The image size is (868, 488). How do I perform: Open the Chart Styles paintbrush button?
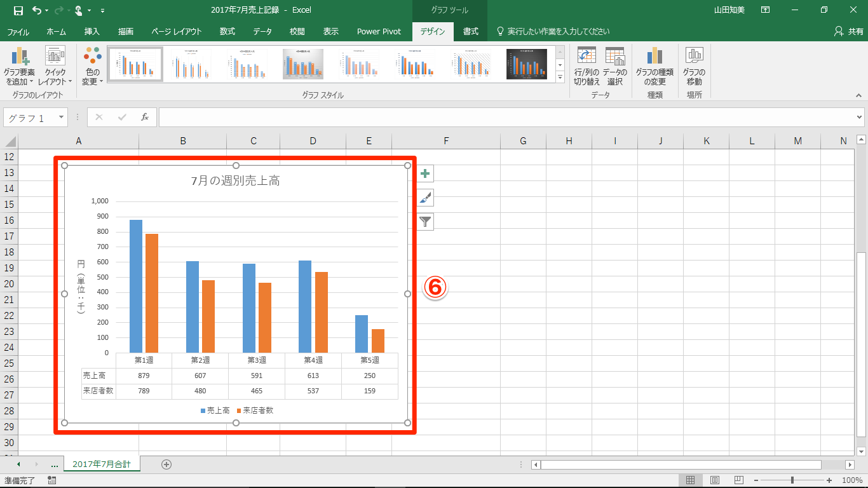click(426, 198)
